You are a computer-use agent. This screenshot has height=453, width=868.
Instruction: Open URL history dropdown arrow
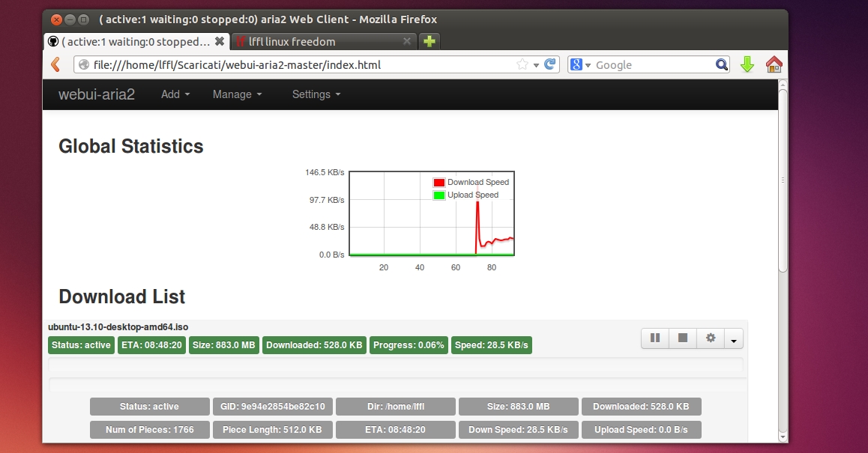click(x=536, y=65)
